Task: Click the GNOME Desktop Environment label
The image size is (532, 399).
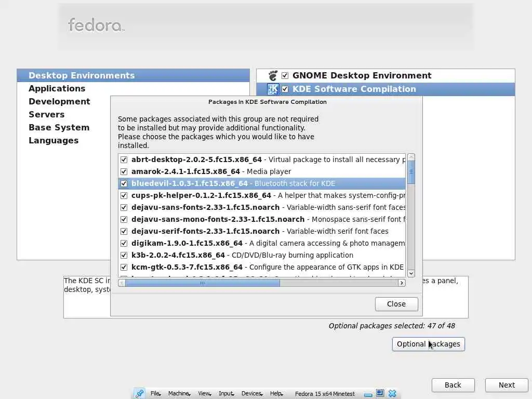Action: click(362, 75)
